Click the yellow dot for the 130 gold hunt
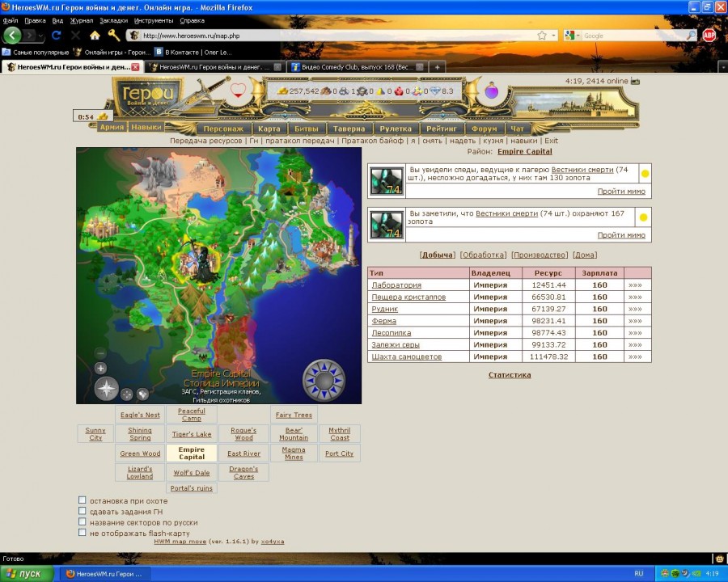The height and width of the screenshot is (582, 728). point(645,174)
